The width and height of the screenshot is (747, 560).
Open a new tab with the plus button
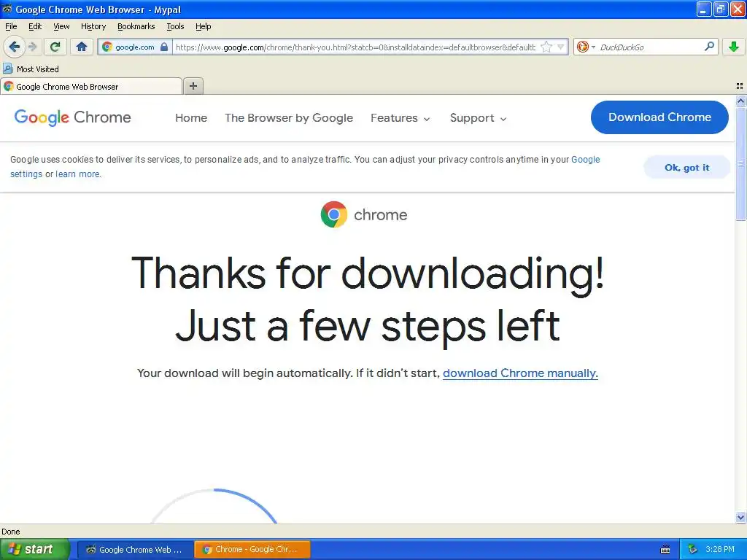tap(193, 86)
